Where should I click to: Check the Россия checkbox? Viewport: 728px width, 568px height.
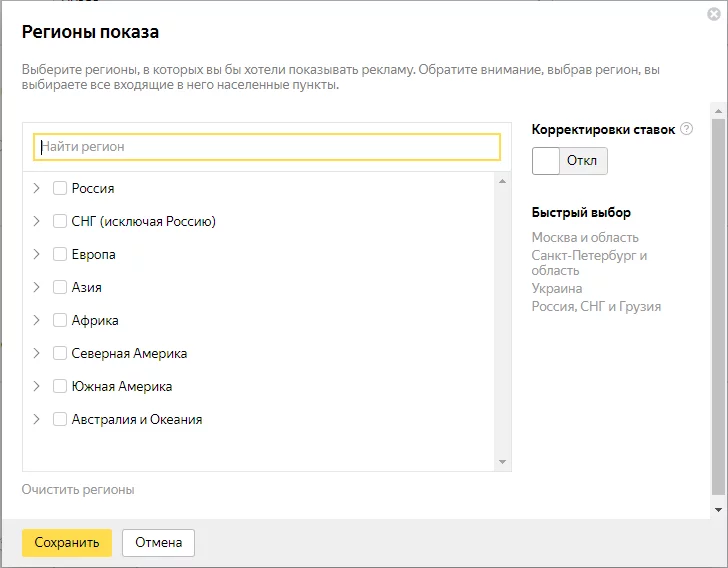[59, 188]
